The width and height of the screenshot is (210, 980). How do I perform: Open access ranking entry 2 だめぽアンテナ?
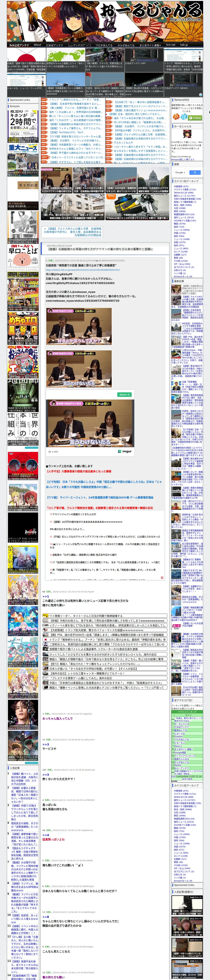point(182,727)
